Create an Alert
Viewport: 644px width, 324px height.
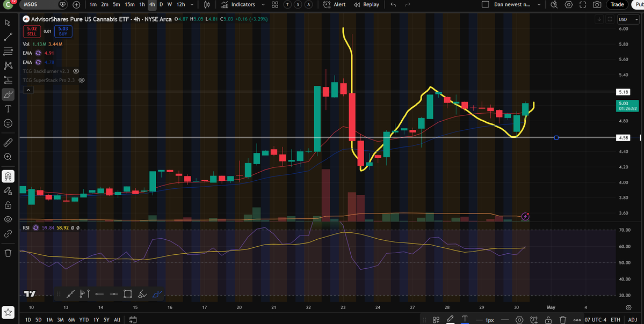(x=334, y=4)
